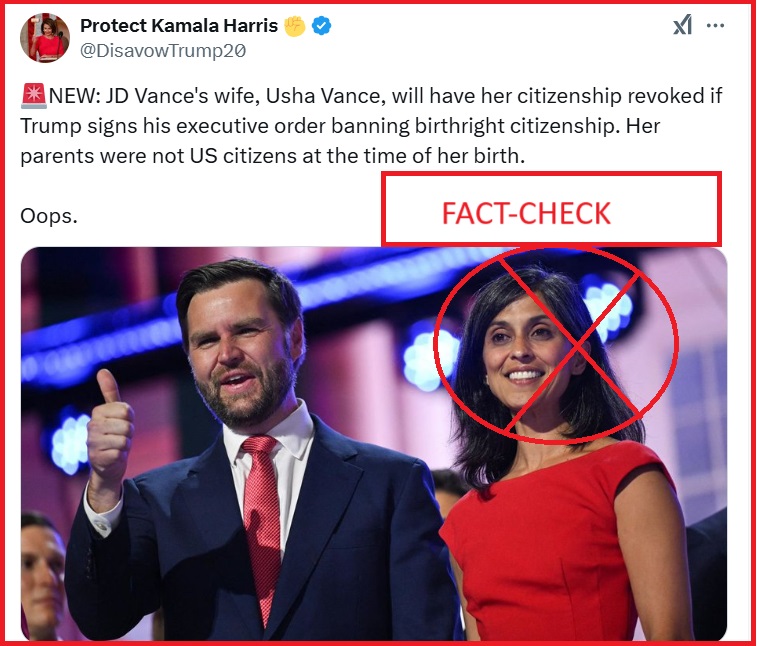This screenshot has width=760, height=646.
Task: Click the word Oops below the tweet
Action: (x=48, y=216)
